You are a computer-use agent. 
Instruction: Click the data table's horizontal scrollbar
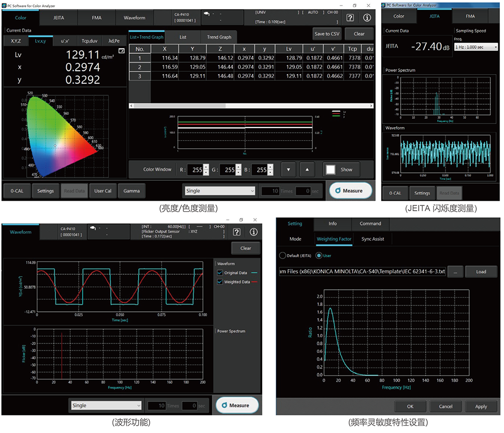(251, 106)
